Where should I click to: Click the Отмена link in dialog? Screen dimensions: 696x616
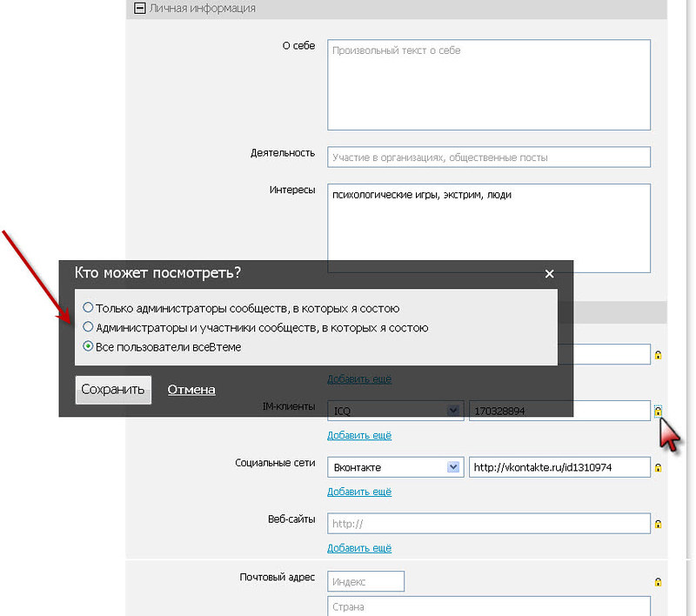coord(191,390)
